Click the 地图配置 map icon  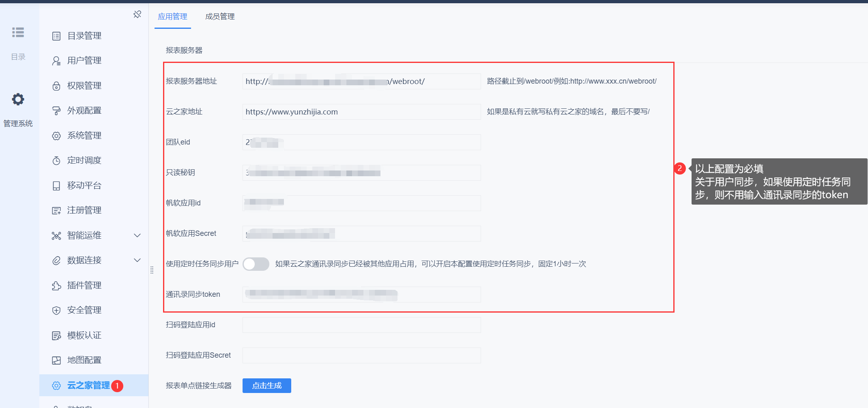point(56,361)
